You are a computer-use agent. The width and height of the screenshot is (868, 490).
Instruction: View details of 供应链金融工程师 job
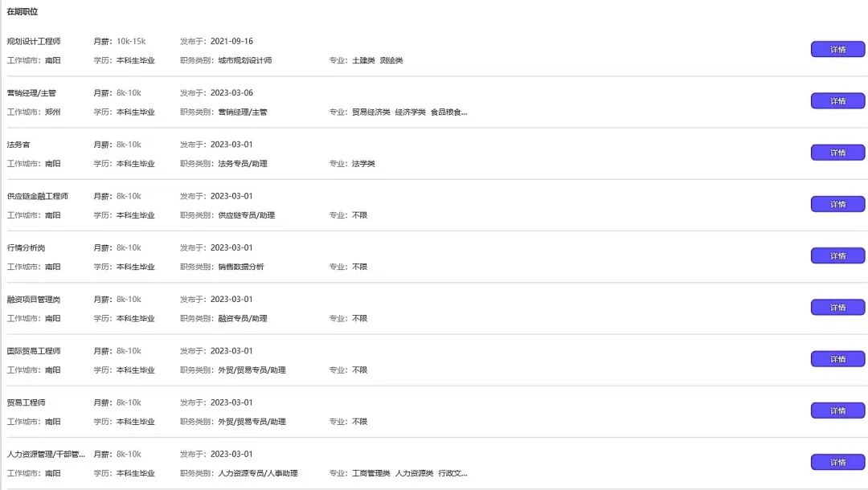point(837,204)
